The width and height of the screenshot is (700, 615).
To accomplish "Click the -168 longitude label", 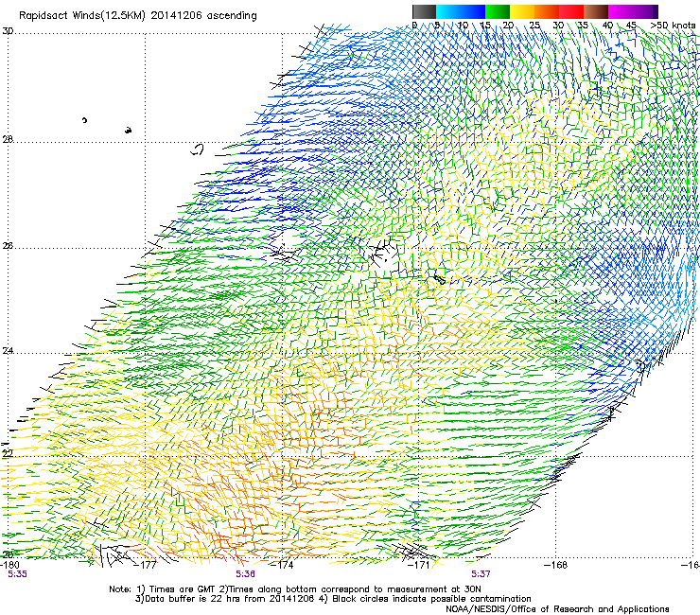I will click(556, 565).
